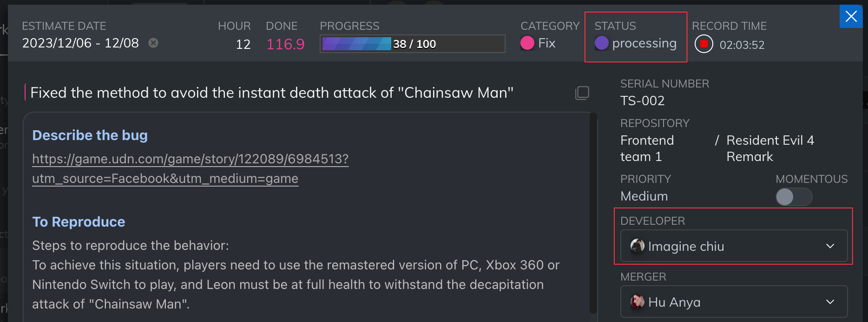Stop the record time timer
868x322 pixels.
pos(704,44)
